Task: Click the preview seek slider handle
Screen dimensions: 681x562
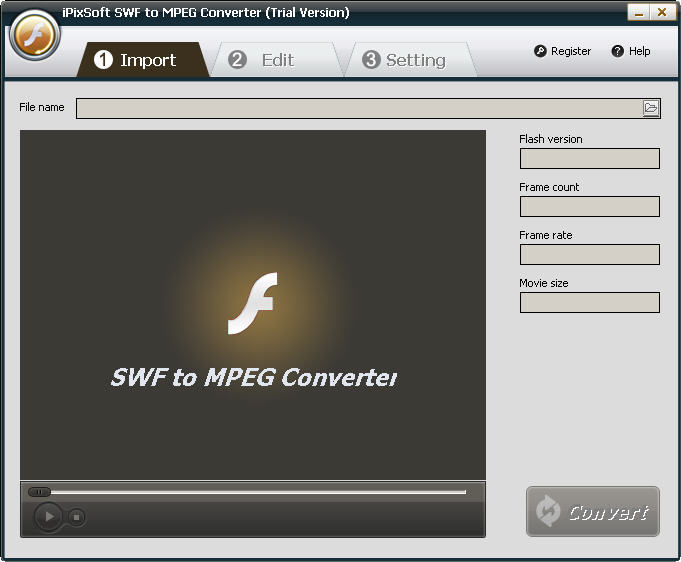Action: point(39,492)
